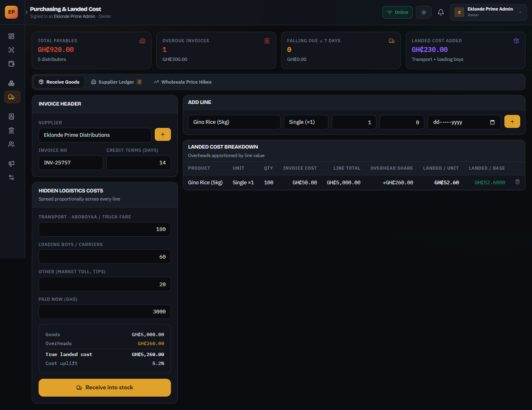Click the Transport truck fare field
This screenshot has height=410, width=532.
(105, 229)
